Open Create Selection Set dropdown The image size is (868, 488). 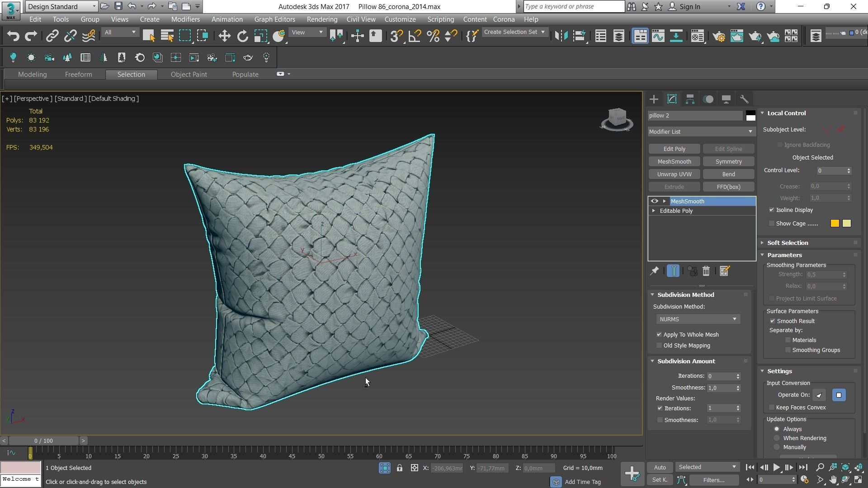click(514, 32)
